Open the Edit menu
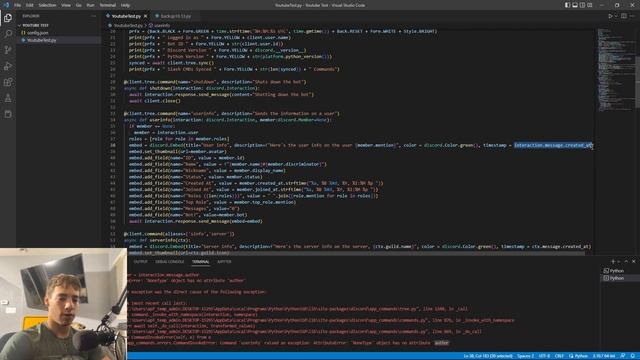 (30, 5)
